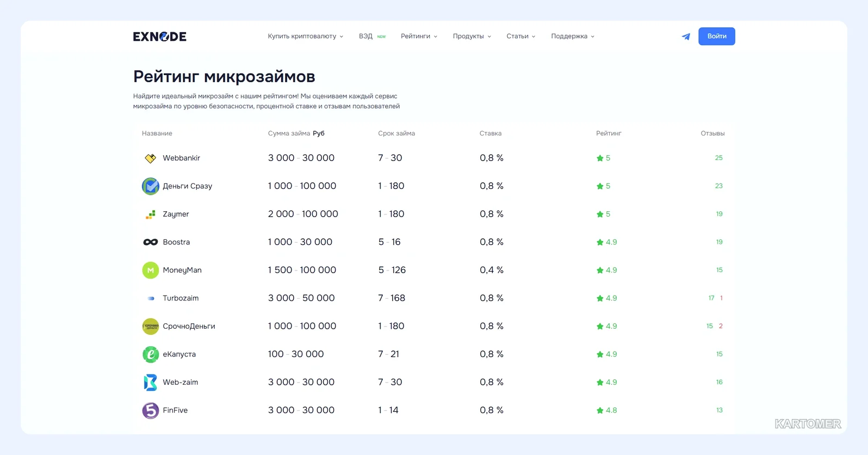Click the еКапуста logo icon
The width and height of the screenshot is (868, 455).
click(x=151, y=354)
